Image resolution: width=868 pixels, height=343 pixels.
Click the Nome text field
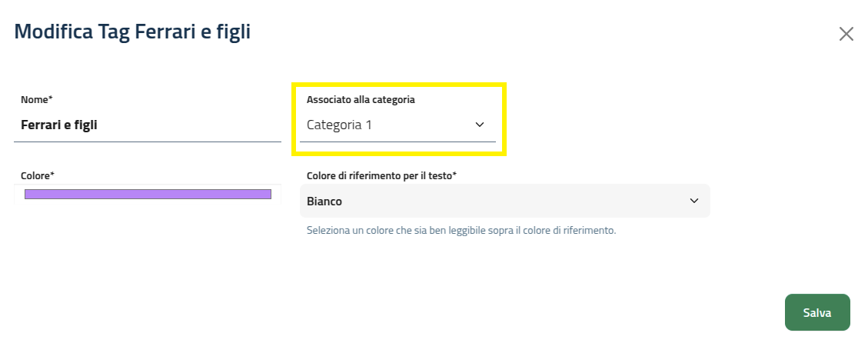tap(148, 125)
